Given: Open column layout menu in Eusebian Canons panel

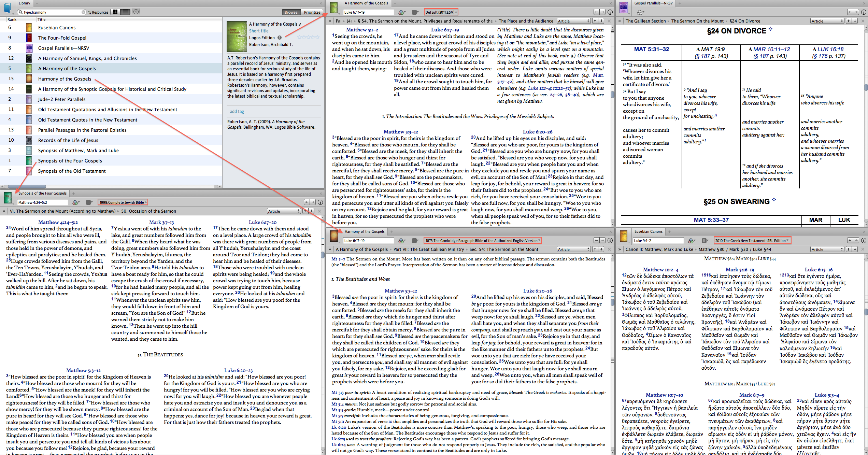Looking at the screenshot, I should 705,241.
